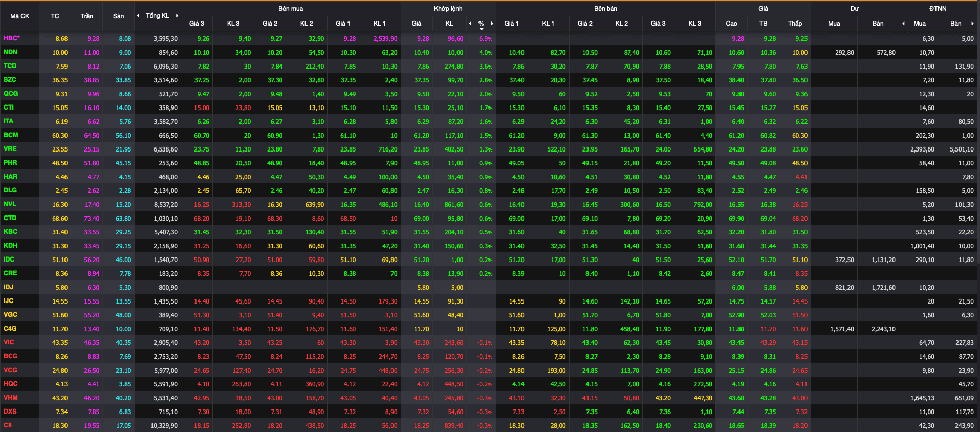
Task: Open the BCG ticker symbol
Action: [10, 356]
